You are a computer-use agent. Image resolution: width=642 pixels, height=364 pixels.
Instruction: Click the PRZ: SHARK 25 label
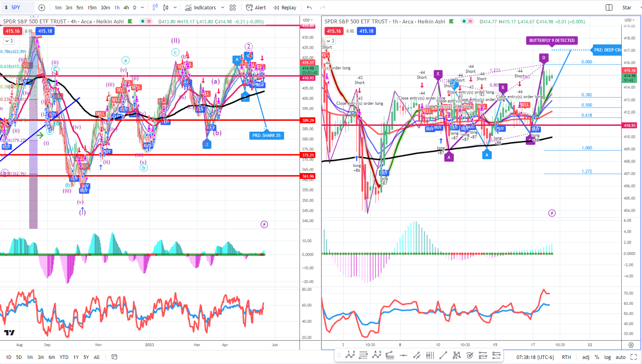266,136
